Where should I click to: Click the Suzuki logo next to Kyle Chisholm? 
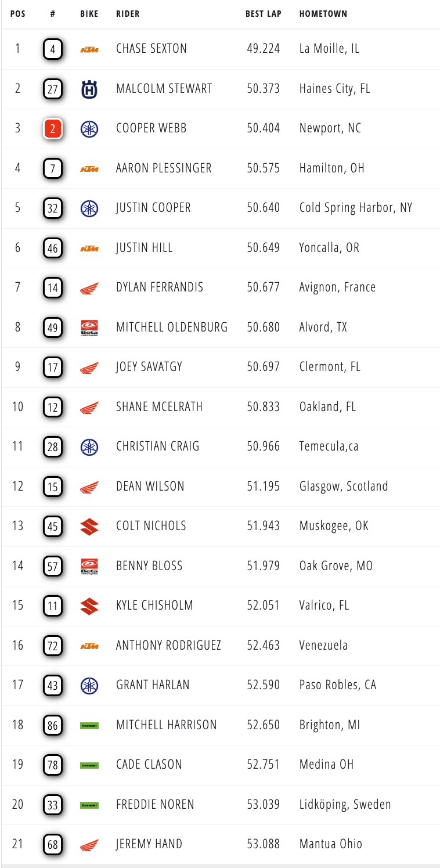pyautogui.click(x=89, y=606)
